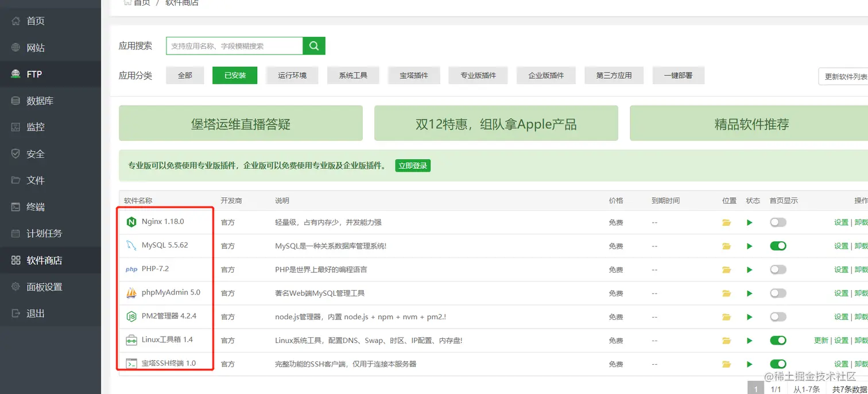Open 文件 in the sidebar
Image resolution: width=868 pixels, height=394 pixels.
pyautogui.click(x=51, y=180)
